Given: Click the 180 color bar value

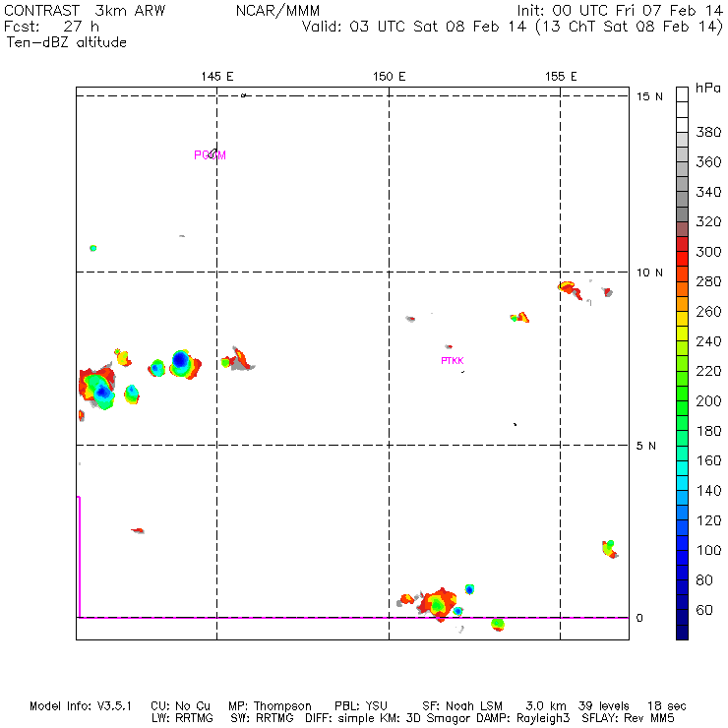Looking at the screenshot, I should click(708, 431).
